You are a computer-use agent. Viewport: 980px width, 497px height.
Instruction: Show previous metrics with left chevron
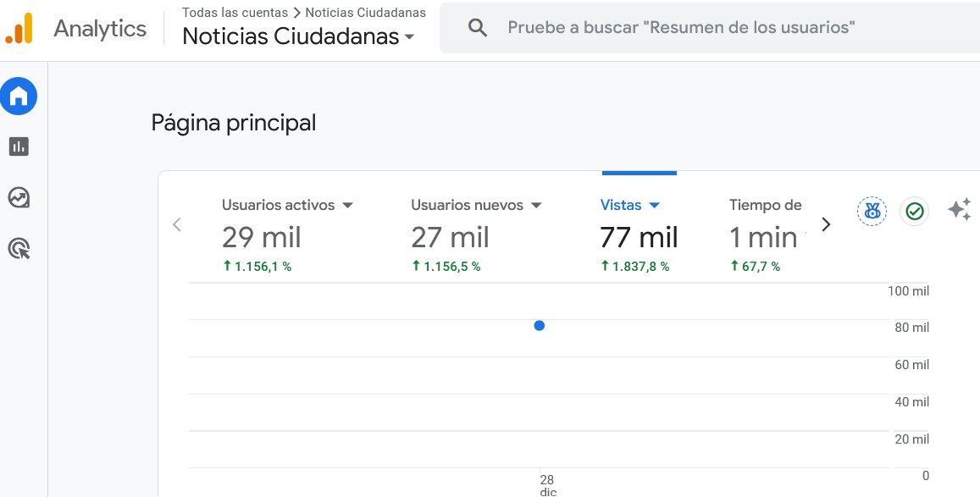coord(177,224)
